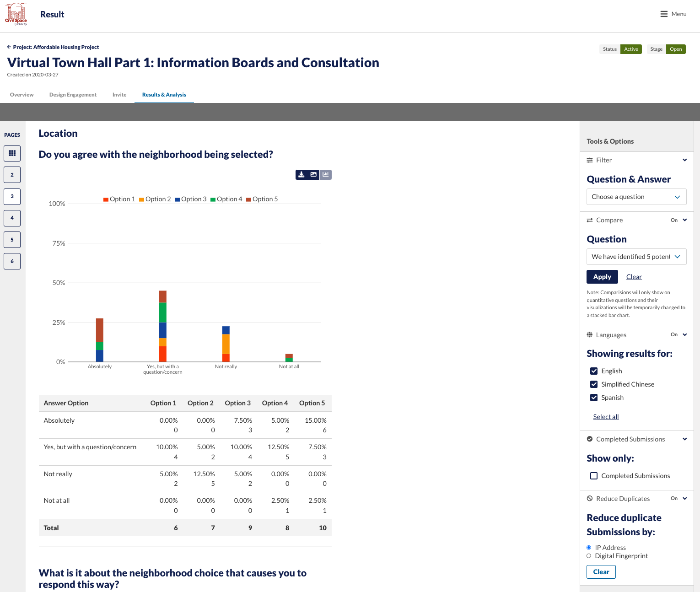Download the chart data
Viewport: 700px width, 592px height.
(302, 175)
